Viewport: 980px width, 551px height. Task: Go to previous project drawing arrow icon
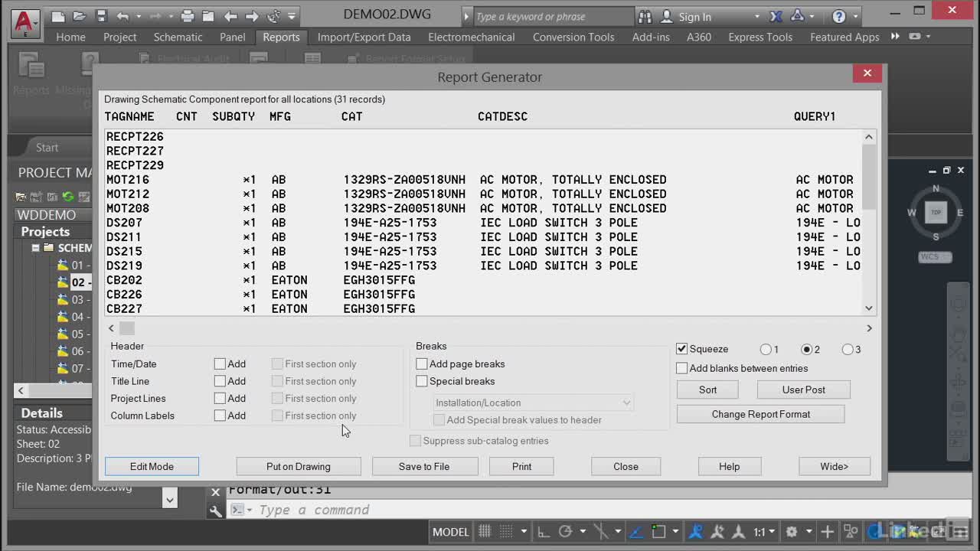230,16
